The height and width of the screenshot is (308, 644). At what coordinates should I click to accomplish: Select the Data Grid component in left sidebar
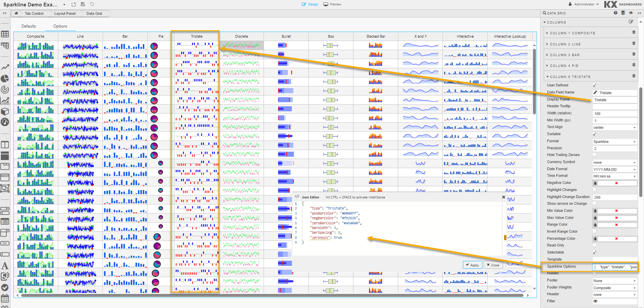tap(5, 34)
